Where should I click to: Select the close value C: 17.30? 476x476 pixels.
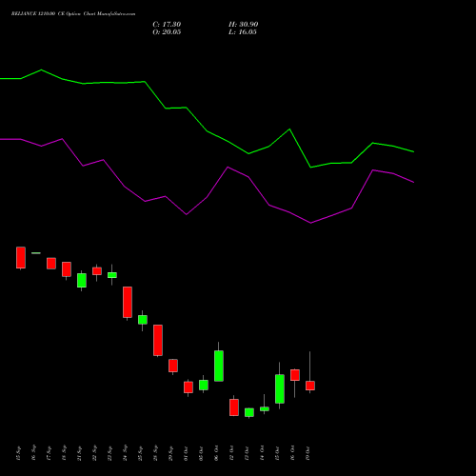pos(167,25)
